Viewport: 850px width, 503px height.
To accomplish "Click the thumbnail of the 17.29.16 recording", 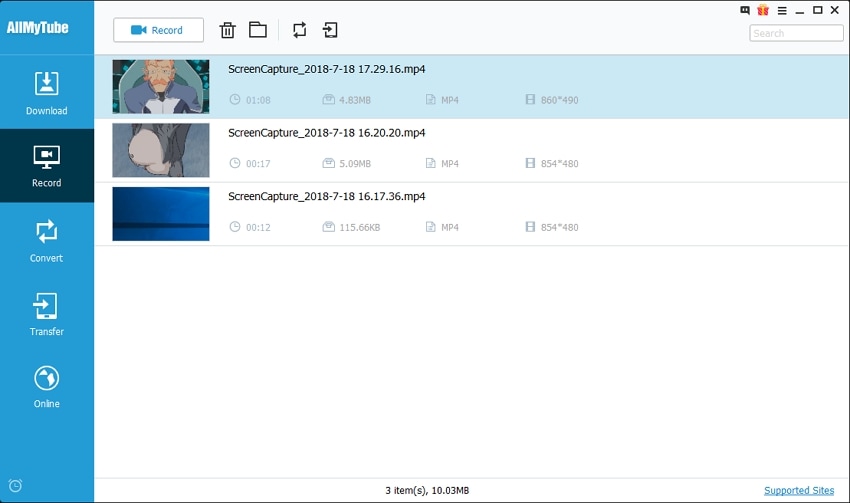I will [x=161, y=86].
